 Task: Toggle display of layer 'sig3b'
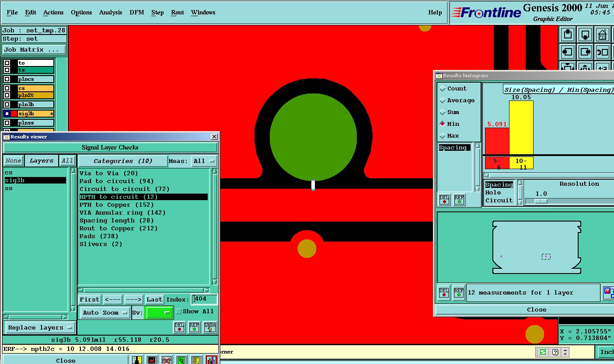7,114
